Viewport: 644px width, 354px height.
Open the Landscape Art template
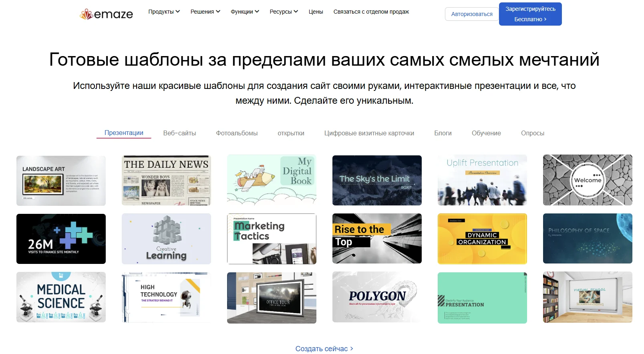click(61, 181)
